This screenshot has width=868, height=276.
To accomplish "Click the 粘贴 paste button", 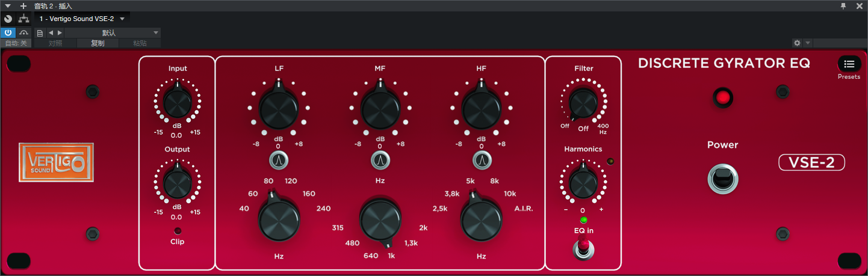I will (140, 43).
